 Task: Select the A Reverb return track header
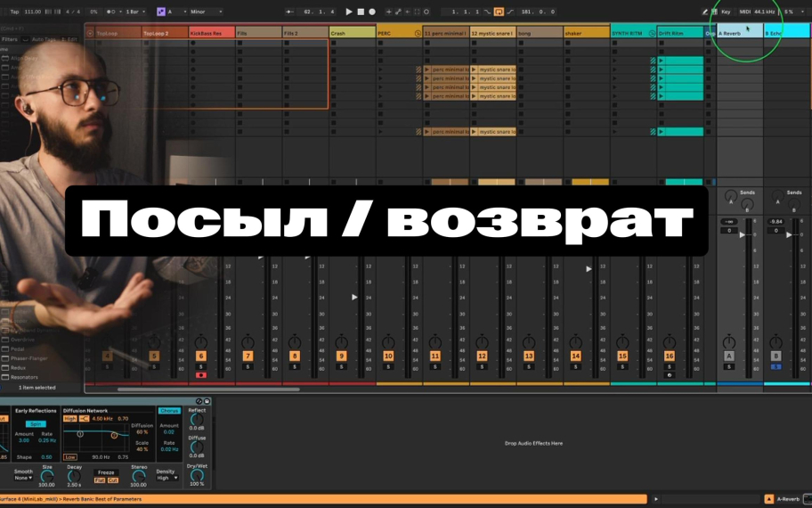pos(739,33)
